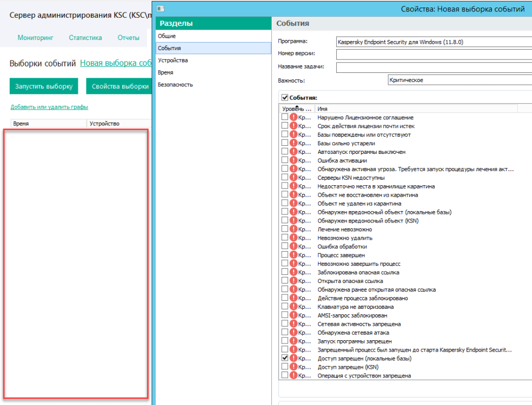Image resolution: width=532 pixels, height=405 pixels.
Task: Sort events by the Уровень column header
Action: coord(297,109)
